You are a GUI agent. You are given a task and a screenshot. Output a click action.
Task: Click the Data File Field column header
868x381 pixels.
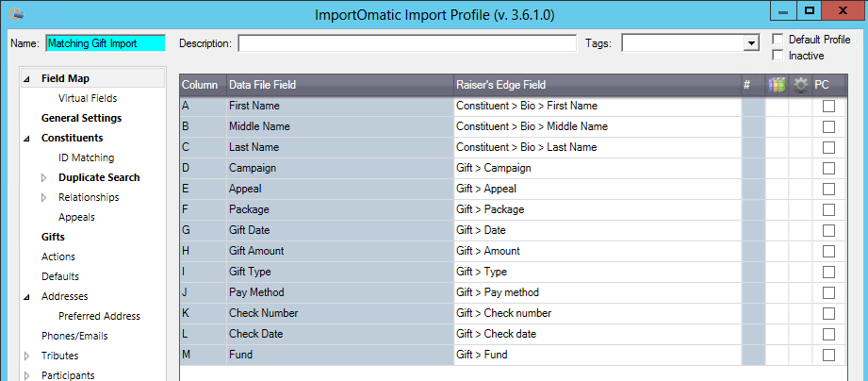tap(340, 85)
